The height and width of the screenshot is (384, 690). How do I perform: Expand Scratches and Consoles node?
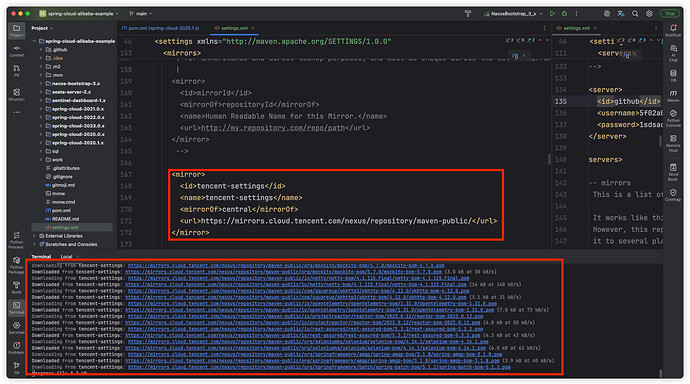point(34,244)
